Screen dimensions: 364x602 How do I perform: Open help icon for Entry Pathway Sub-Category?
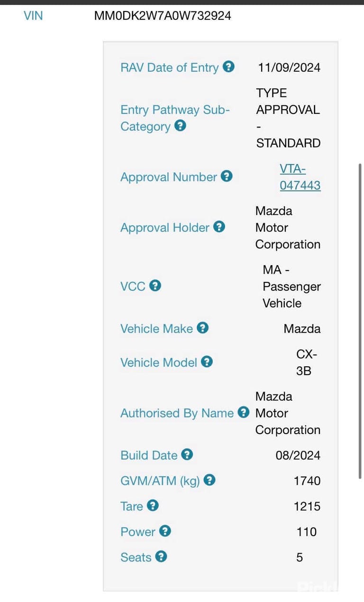[180, 126]
